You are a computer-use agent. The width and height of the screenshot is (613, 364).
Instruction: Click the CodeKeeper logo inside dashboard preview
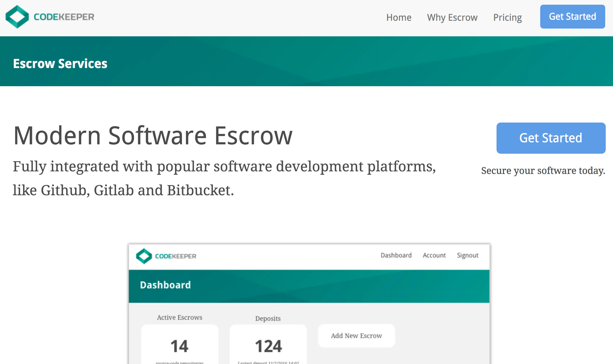click(x=166, y=256)
